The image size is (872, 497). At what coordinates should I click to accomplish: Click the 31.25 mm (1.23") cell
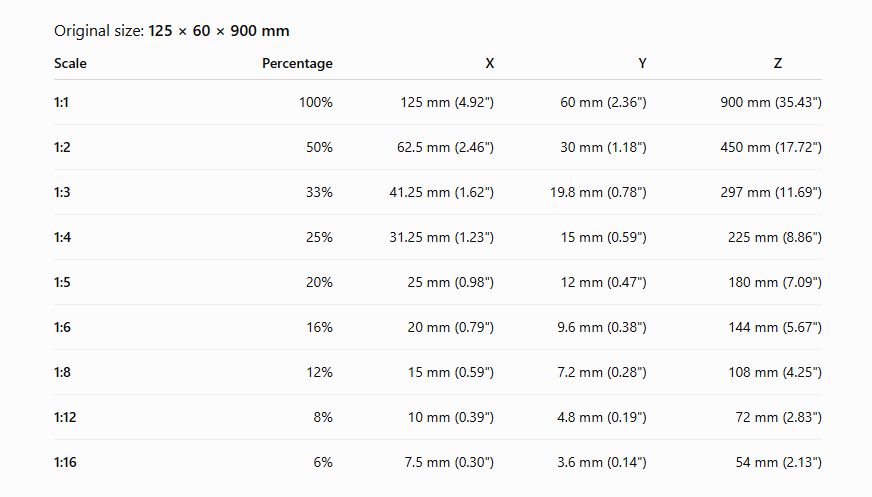(x=442, y=237)
